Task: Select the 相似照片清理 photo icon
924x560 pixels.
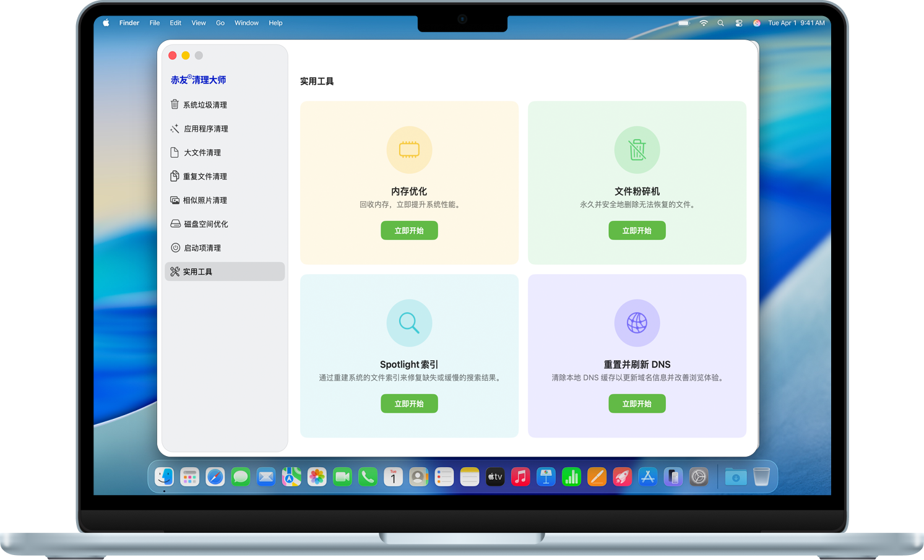Action: (x=175, y=200)
